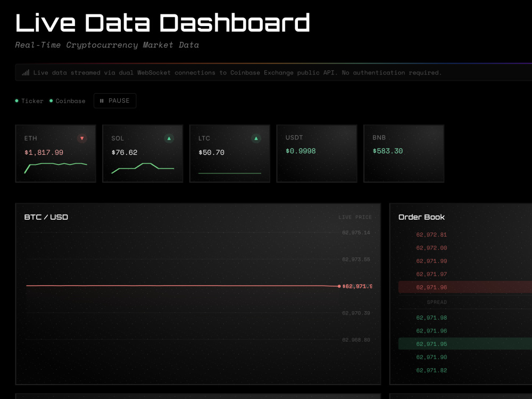532x399 pixels.
Task: Select highlighted bid row 62,971.95
Action: pyautogui.click(x=465, y=344)
